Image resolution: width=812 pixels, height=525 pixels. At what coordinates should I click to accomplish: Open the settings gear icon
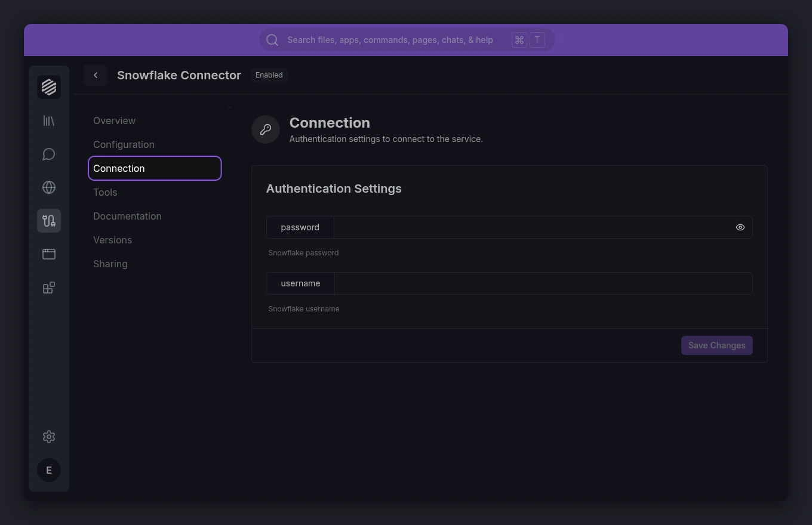click(49, 437)
